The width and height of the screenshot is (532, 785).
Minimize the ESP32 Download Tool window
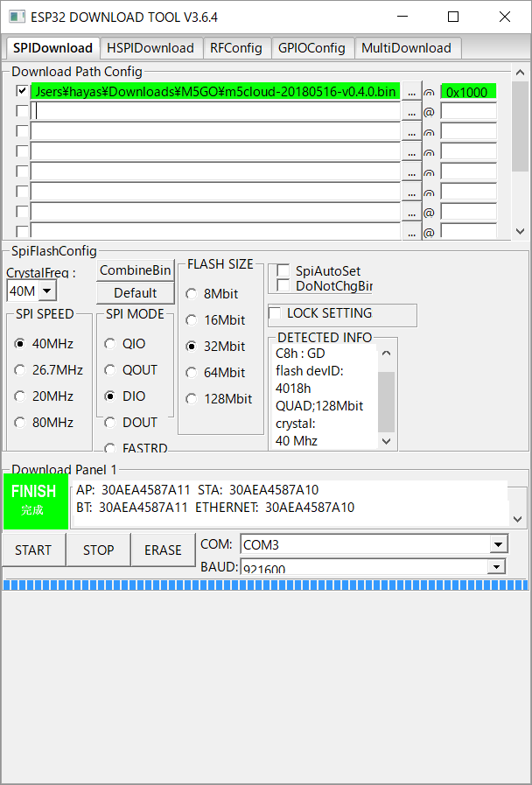(x=402, y=17)
